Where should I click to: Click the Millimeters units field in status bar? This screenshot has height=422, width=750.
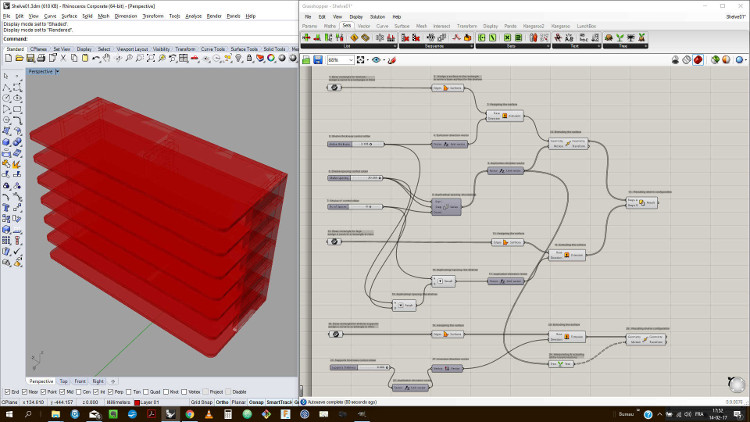[x=118, y=402]
